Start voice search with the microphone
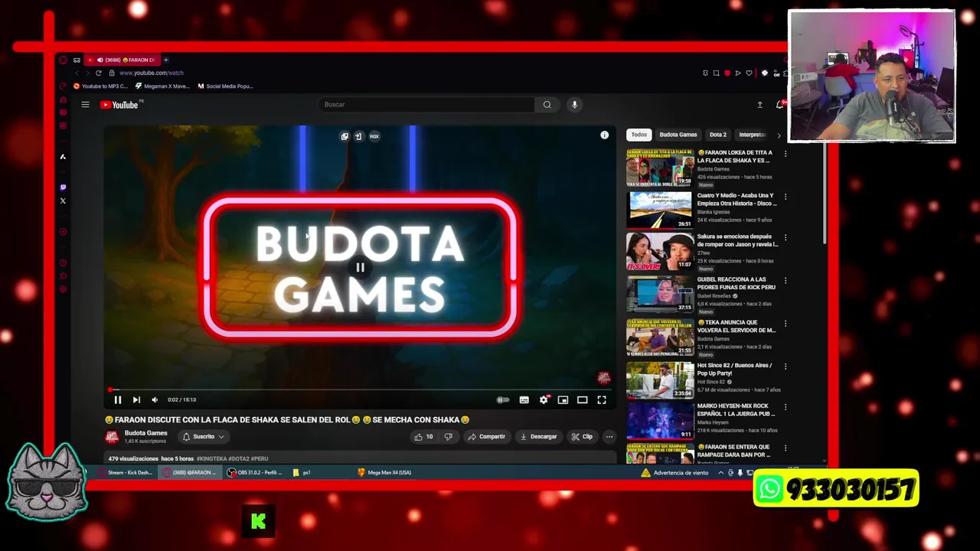This screenshot has height=551, width=980. [574, 105]
